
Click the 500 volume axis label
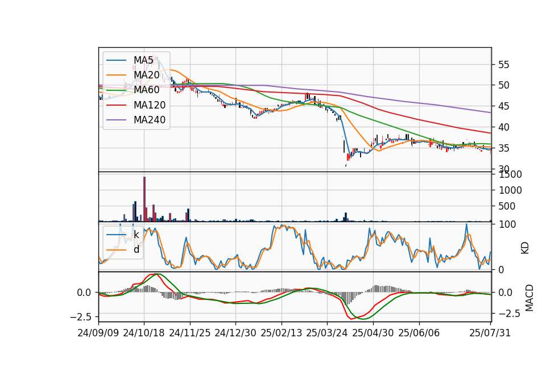[507, 206]
